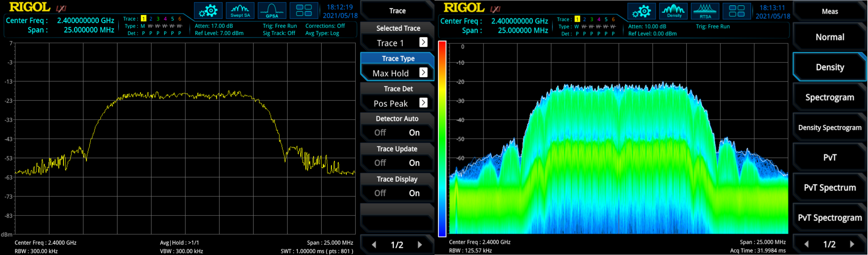This screenshot has width=868, height=255.
Task: Select trace 6 indicator on right screen
Action: [613, 19]
